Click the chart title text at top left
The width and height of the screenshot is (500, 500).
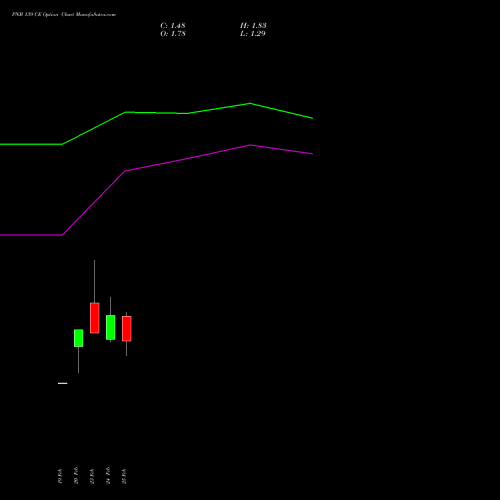click(x=64, y=15)
